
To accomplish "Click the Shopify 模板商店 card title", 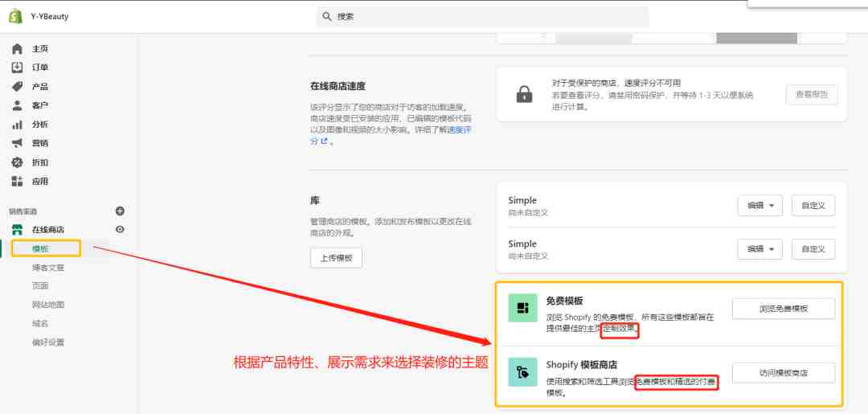I will pyautogui.click(x=581, y=365).
